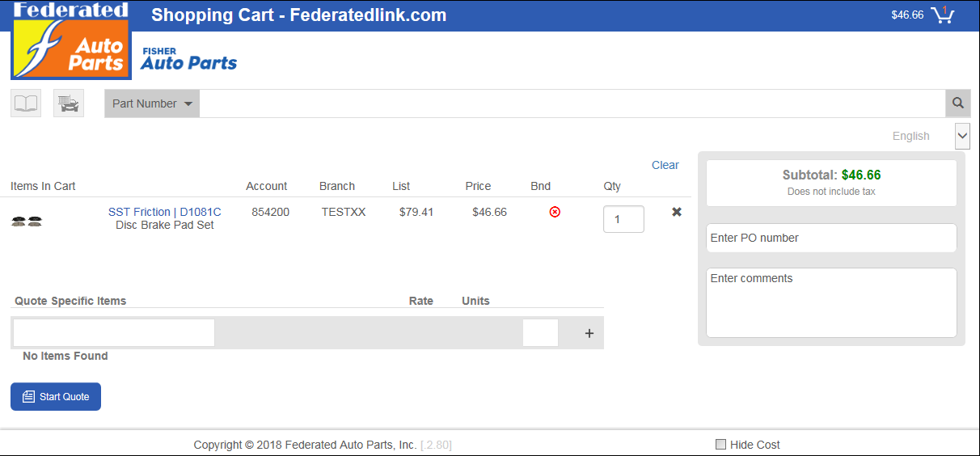This screenshot has width=980, height=456.
Task: Click the Start Quote button
Action: point(56,396)
